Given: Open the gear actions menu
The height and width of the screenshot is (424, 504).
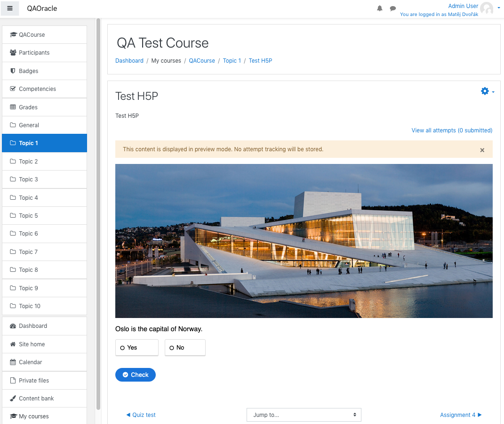Looking at the screenshot, I should click(x=487, y=91).
